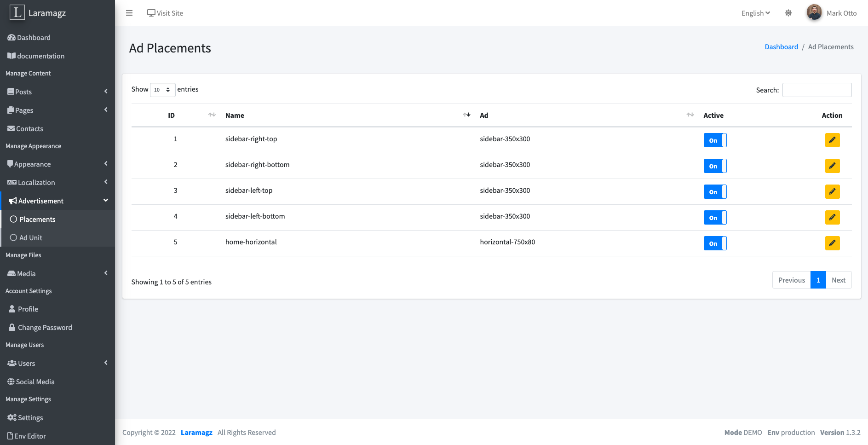Turn off the Active toggle for home-horizontal

(714, 243)
